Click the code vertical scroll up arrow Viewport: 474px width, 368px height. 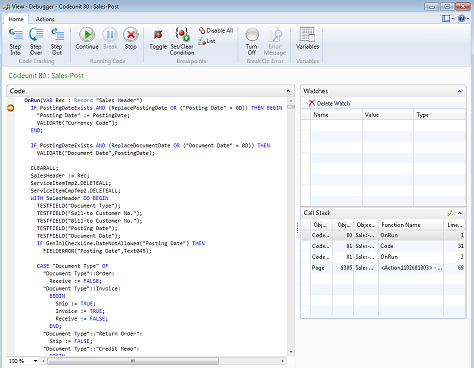(x=291, y=100)
